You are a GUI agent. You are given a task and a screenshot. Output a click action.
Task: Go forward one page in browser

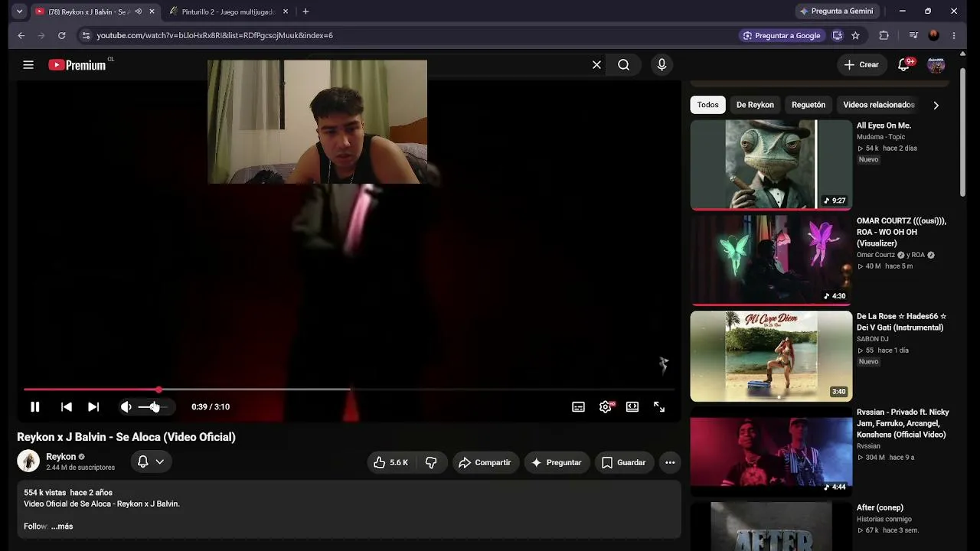tap(41, 35)
